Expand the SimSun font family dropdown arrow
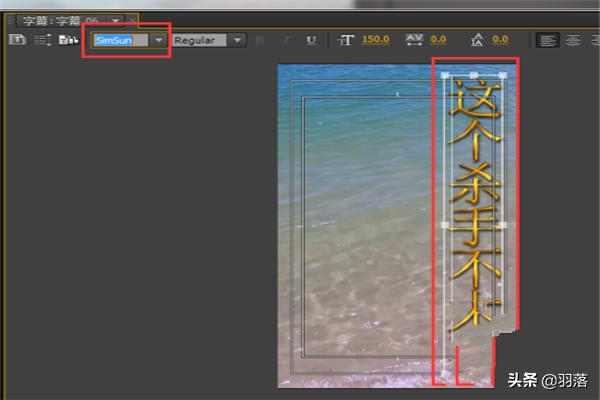This screenshot has width=600, height=400. [158, 40]
